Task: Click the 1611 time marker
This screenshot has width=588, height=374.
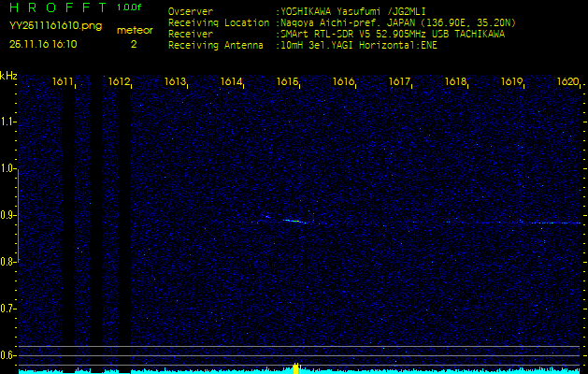Action: tap(64, 82)
